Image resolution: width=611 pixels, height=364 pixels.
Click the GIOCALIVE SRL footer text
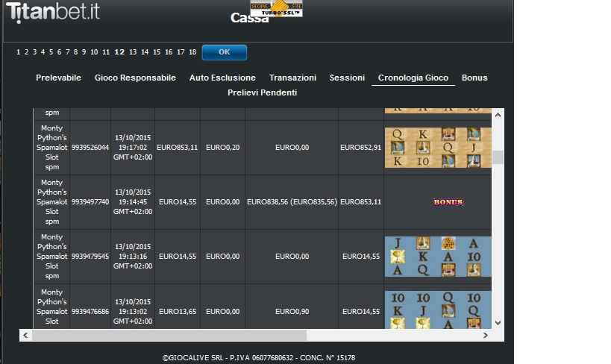tap(259, 357)
